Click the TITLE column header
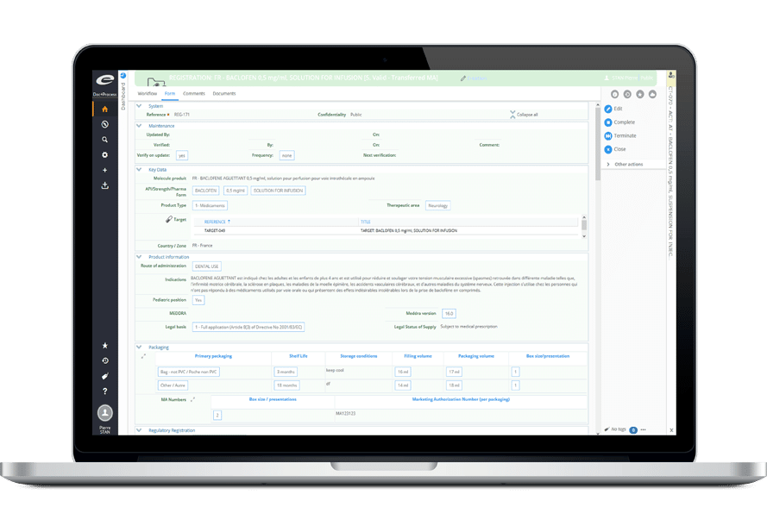The image size is (767, 532). (x=366, y=222)
